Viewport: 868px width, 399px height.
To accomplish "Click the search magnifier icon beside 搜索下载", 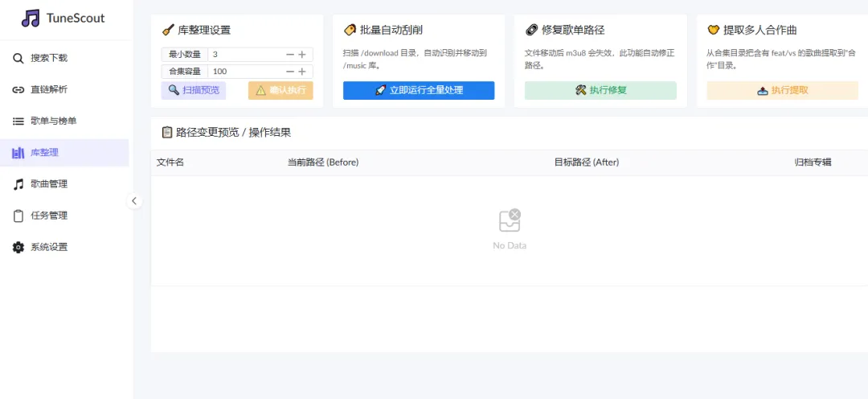I will point(18,58).
